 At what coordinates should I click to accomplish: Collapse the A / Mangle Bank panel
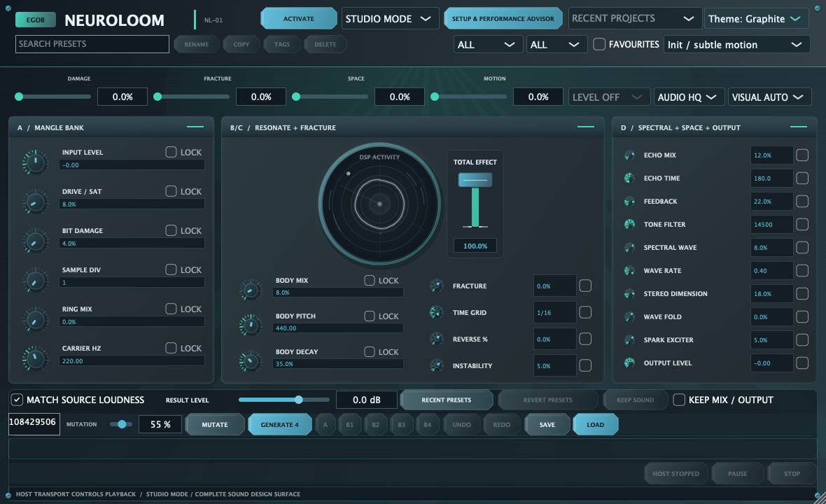point(195,127)
